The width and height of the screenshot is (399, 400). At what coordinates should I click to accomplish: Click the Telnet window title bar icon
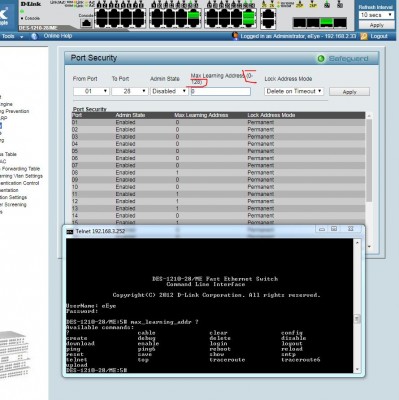69,231
